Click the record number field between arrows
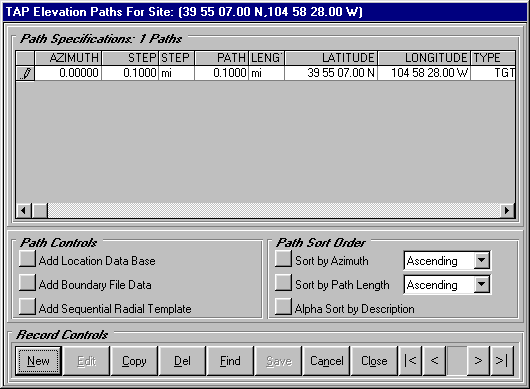The image size is (530, 389). point(457,361)
